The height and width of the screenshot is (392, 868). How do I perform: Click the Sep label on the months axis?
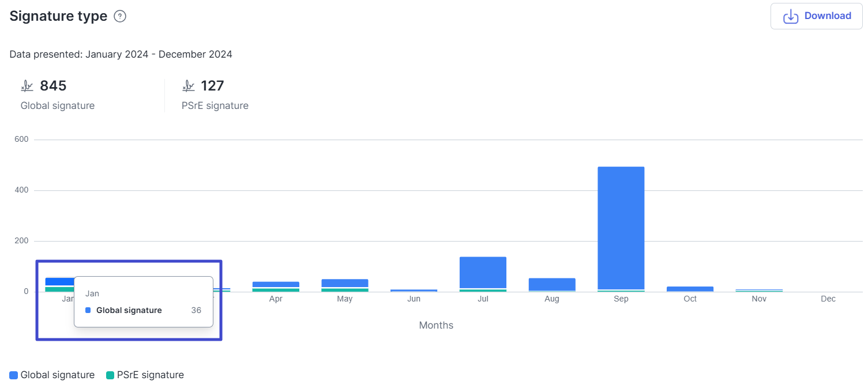(621, 299)
